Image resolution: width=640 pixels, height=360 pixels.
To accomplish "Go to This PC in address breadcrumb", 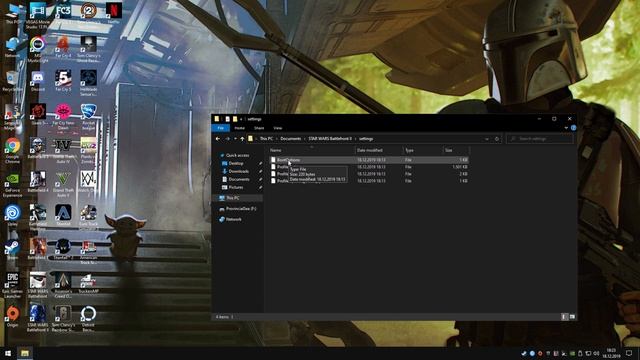I will (266, 139).
